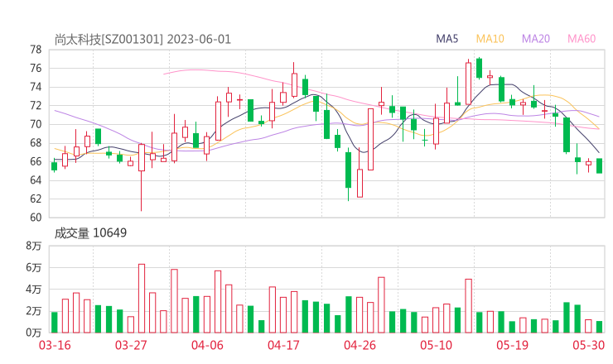Click the long red candlestick after 04-26
This screenshot has width=613, height=364.
click(x=370, y=139)
